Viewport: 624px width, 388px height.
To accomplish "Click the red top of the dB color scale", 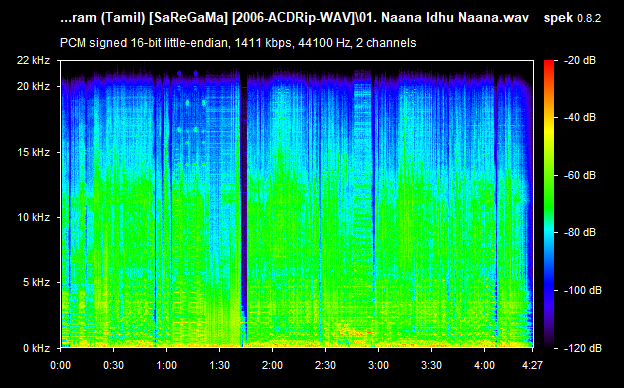I will 549,63.
